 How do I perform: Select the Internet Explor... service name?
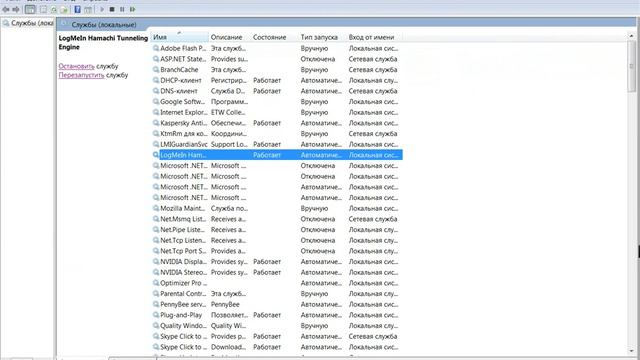(x=183, y=112)
